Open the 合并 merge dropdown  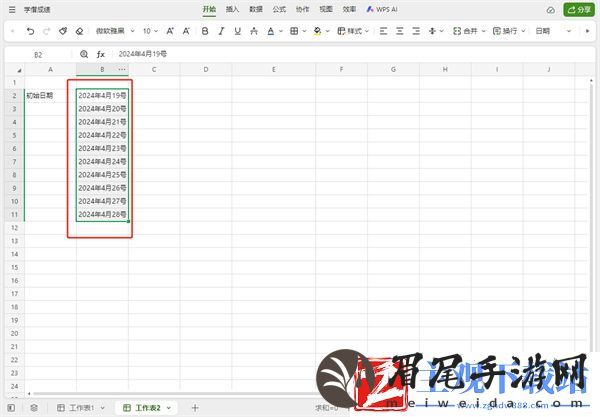pyautogui.click(x=469, y=31)
